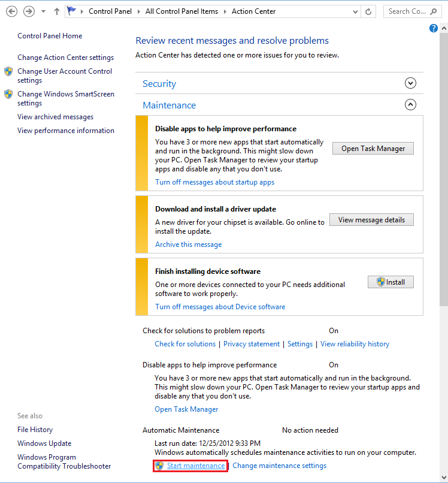This screenshot has height=483, width=448.
Task: Go up one level with up arrow
Action: click(57, 12)
